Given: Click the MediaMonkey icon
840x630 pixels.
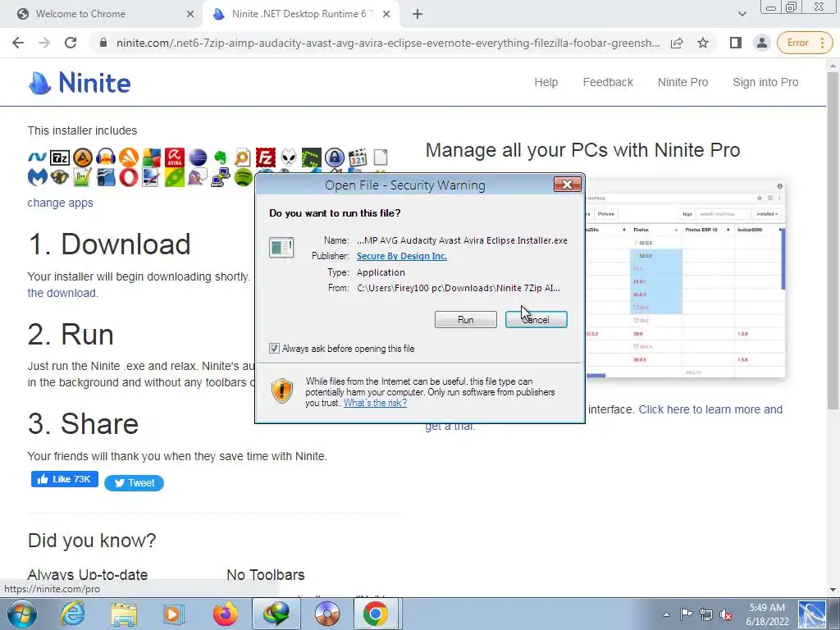Looking at the screenshot, I should pos(59,177).
